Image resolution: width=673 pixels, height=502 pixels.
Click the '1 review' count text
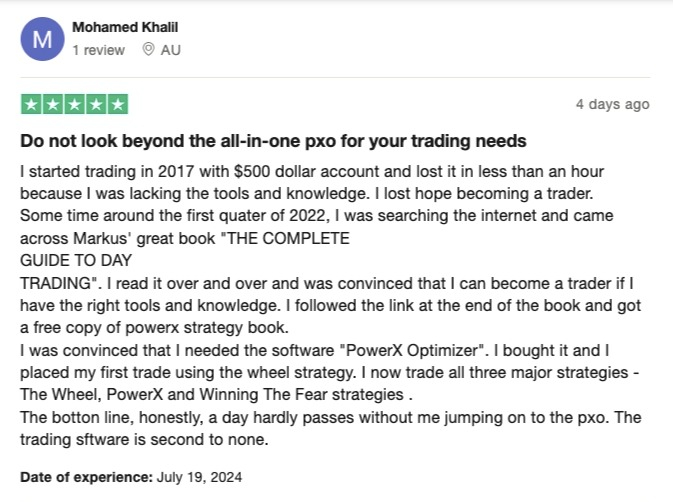[x=99, y=50]
